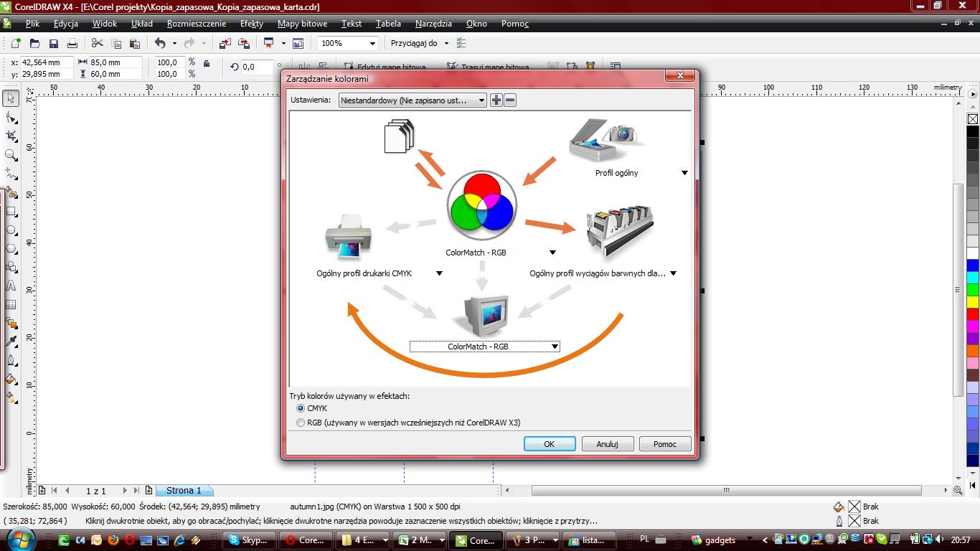Open the Ustawienia preset dropdown
Screen dimensions: 980x551
click(x=413, y=100)
